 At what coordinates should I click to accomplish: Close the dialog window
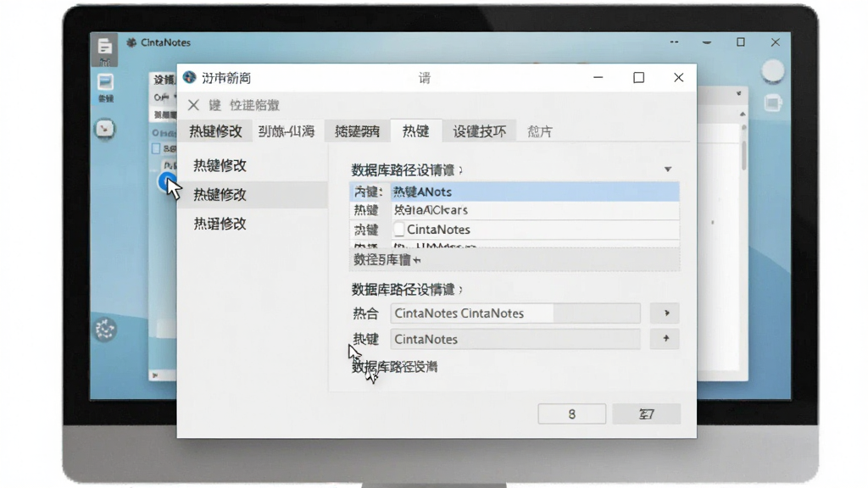coord(679,77)
